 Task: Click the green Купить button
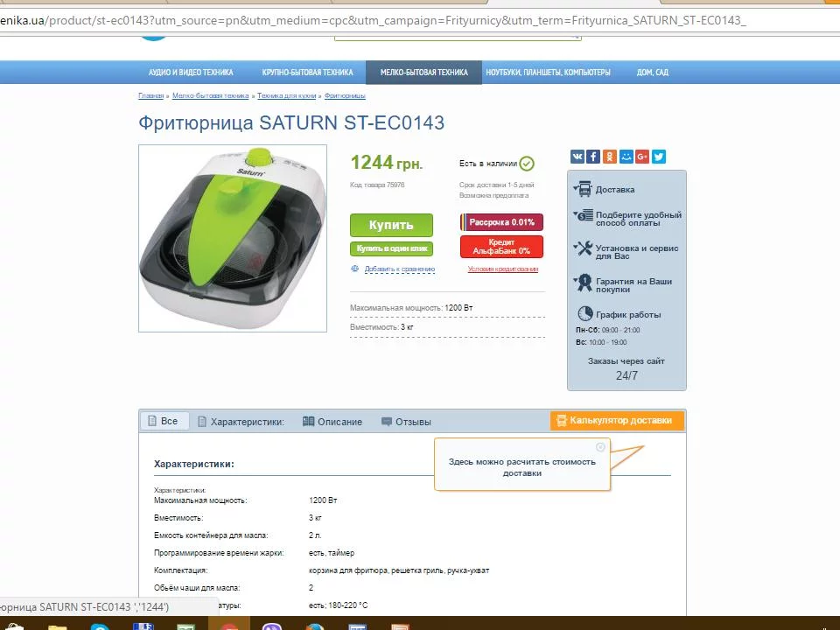pyautogui.click(x=392, y=225)
